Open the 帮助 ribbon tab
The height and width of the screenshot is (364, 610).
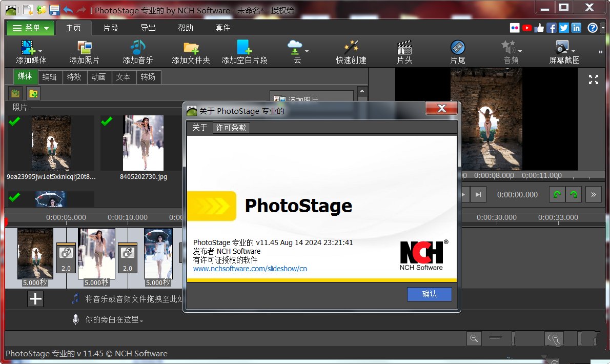coord(185,28)
